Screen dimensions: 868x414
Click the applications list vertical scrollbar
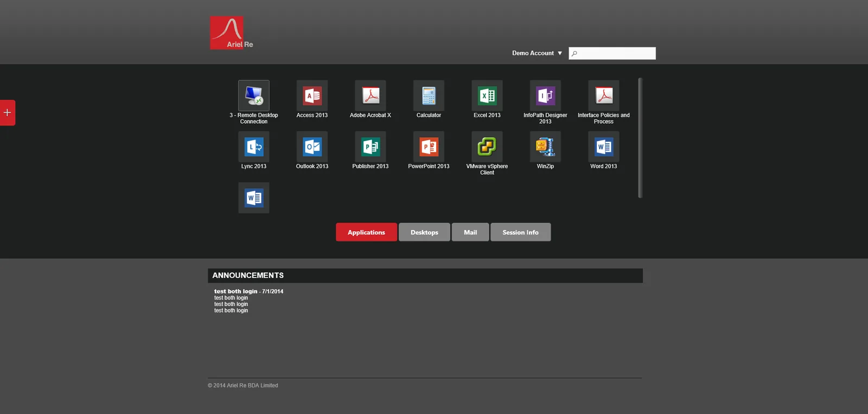640,138
